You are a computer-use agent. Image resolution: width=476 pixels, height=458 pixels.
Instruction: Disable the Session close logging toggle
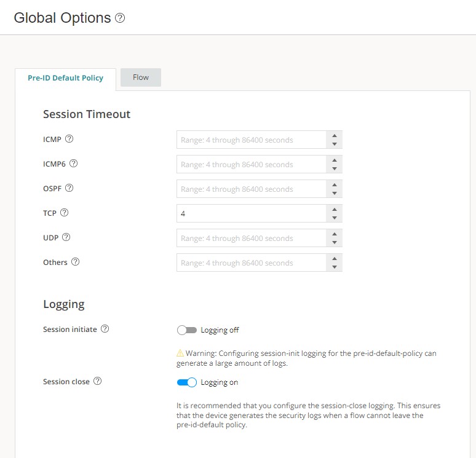pos(186,382)
